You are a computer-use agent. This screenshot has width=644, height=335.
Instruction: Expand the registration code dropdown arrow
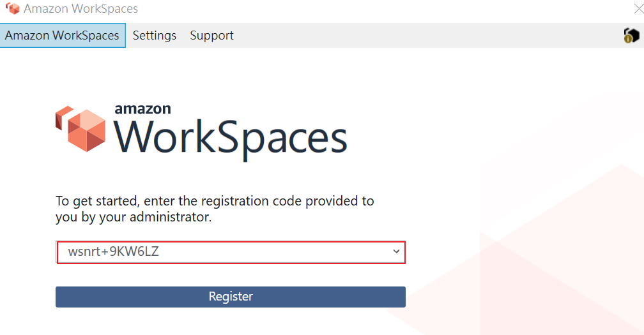pos(396,252)
